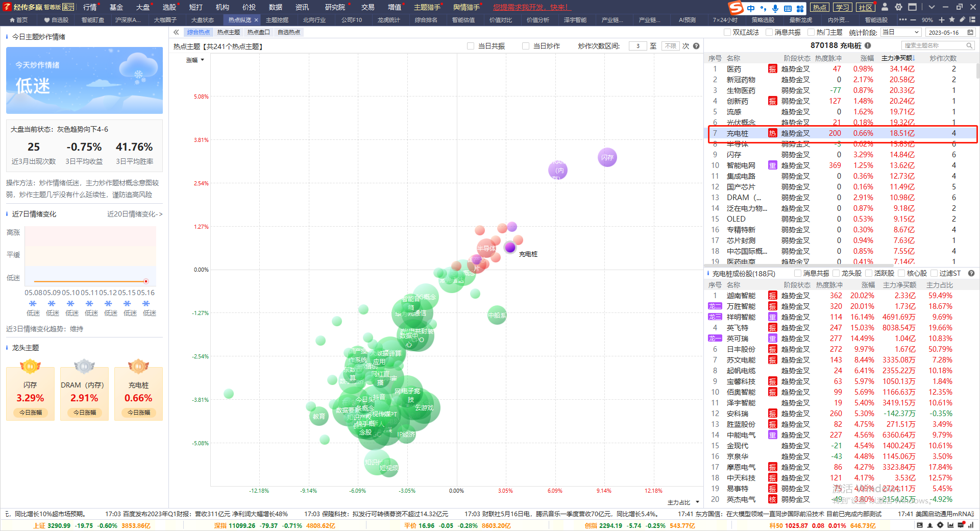Click the zoom-in plus icon beside 90%

coord(942,20)
